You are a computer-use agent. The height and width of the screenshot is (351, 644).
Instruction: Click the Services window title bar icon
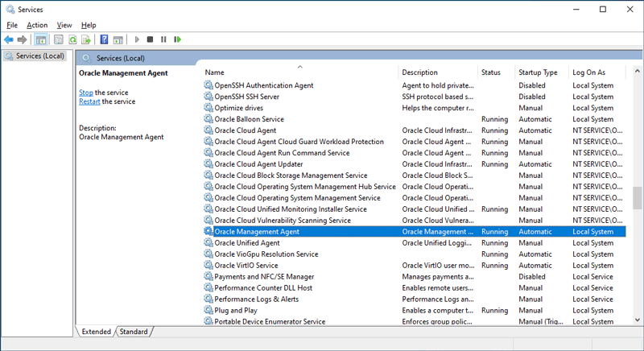click(10, 9)
